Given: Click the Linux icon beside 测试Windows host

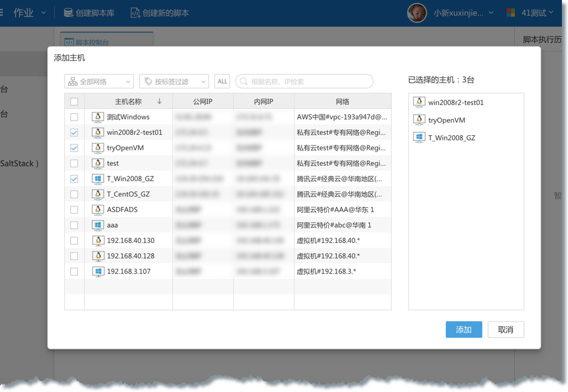Looking at the screenshot, I should (x=97, y=117).
